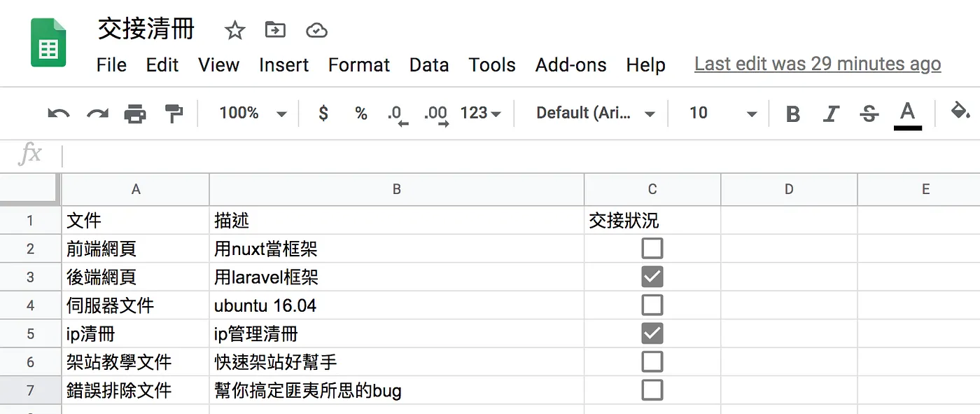Redo the last action
The height and width of the screenshot is (414, 980).
pyautogui.click(x=97, y=113)
